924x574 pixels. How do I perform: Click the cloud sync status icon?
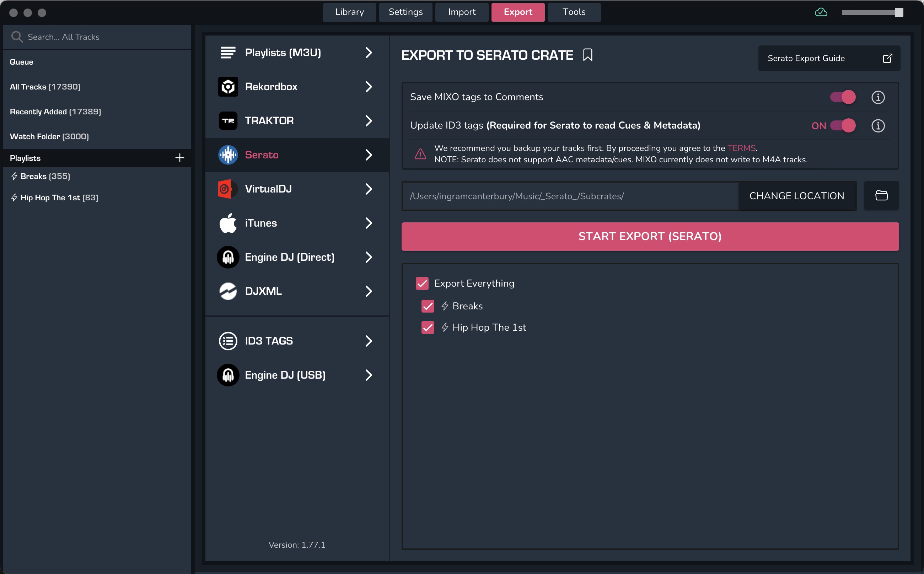[x=821, y=12]
